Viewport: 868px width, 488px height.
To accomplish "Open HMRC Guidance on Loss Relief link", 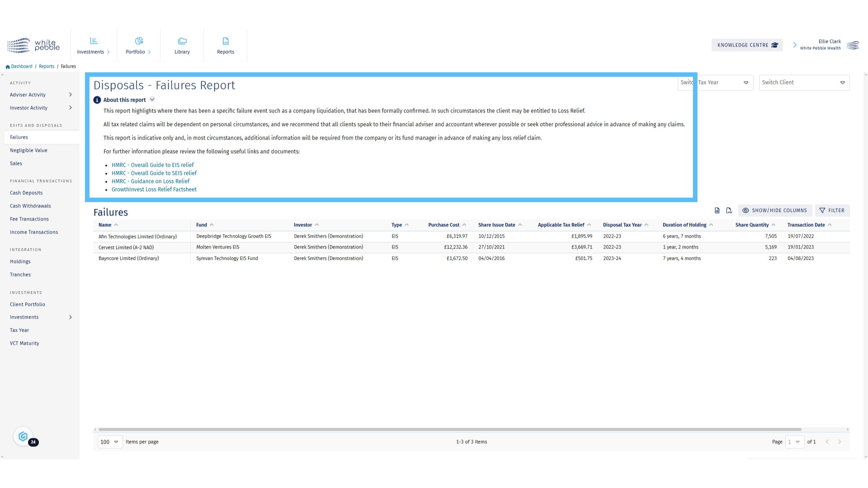I will 151,181.
